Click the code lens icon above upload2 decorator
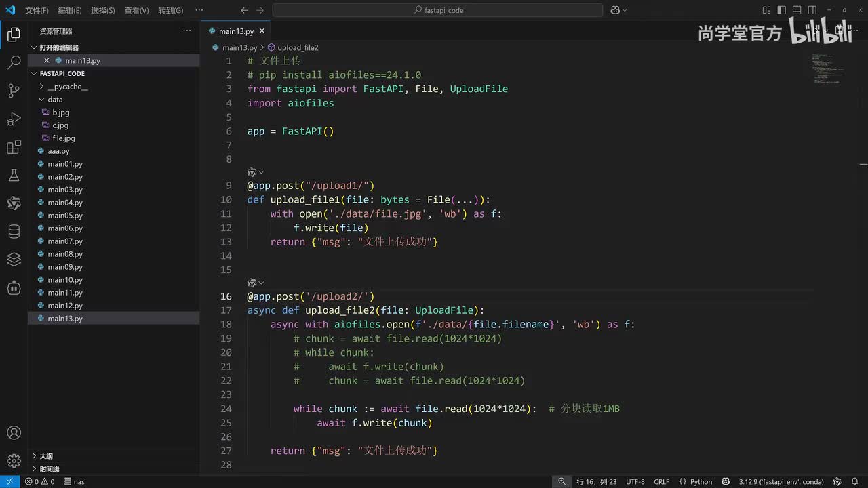Viewport: 868px width, 488px height. (252, 283)
